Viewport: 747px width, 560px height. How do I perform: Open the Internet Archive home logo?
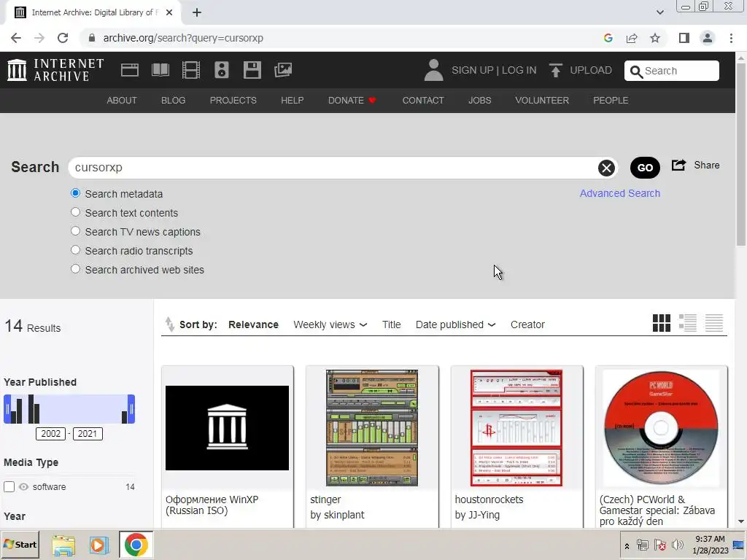pyautogui.click(x=55, y=70)
